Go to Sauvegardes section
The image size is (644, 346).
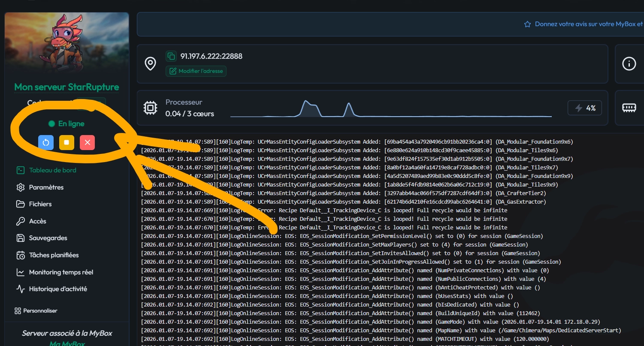(48, 238)
